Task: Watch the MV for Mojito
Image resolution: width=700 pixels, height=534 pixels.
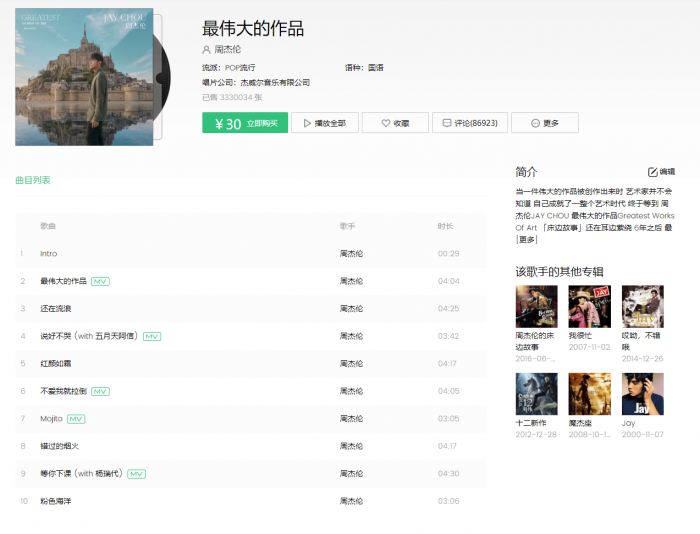Action: click(76, 418)
